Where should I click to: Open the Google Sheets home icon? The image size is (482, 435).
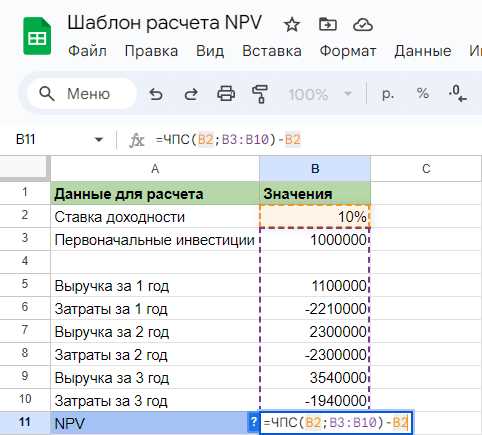point(37,36)
